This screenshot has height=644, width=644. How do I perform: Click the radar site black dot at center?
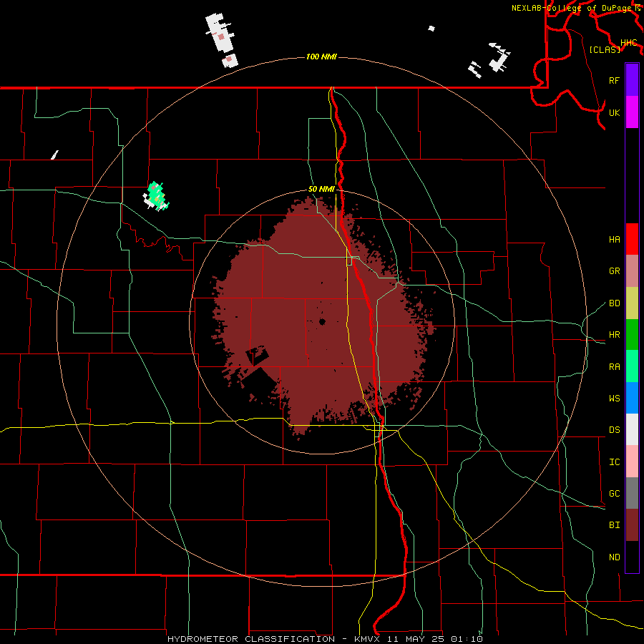pos(322,321)
